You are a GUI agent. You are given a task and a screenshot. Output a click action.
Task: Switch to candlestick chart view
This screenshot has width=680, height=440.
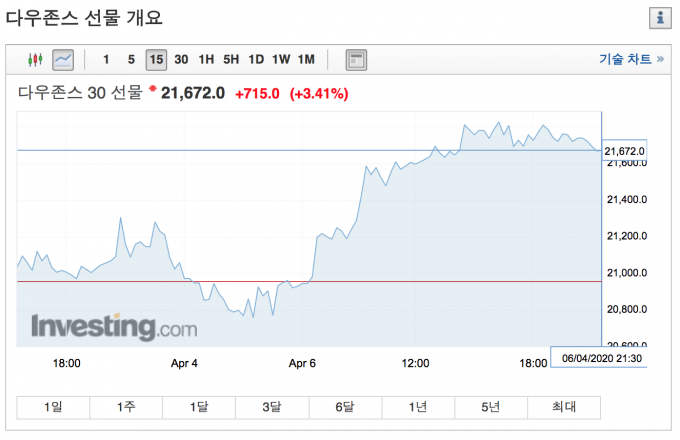[36, 60]
